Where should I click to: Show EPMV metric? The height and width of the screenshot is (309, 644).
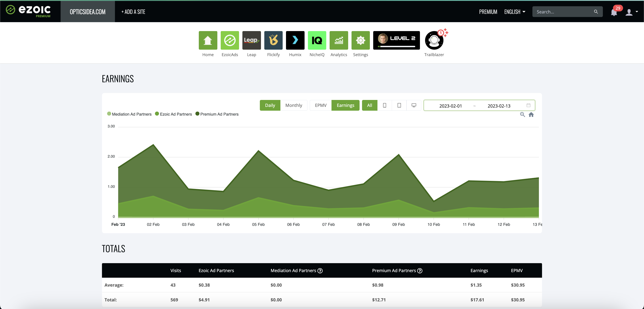coord(320,105)
